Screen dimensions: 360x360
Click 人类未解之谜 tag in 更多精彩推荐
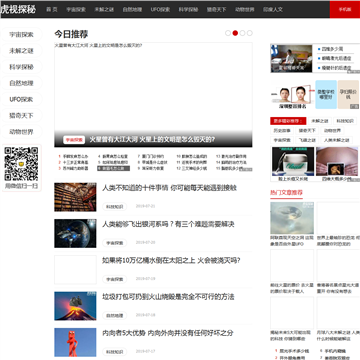click(337, 140)
